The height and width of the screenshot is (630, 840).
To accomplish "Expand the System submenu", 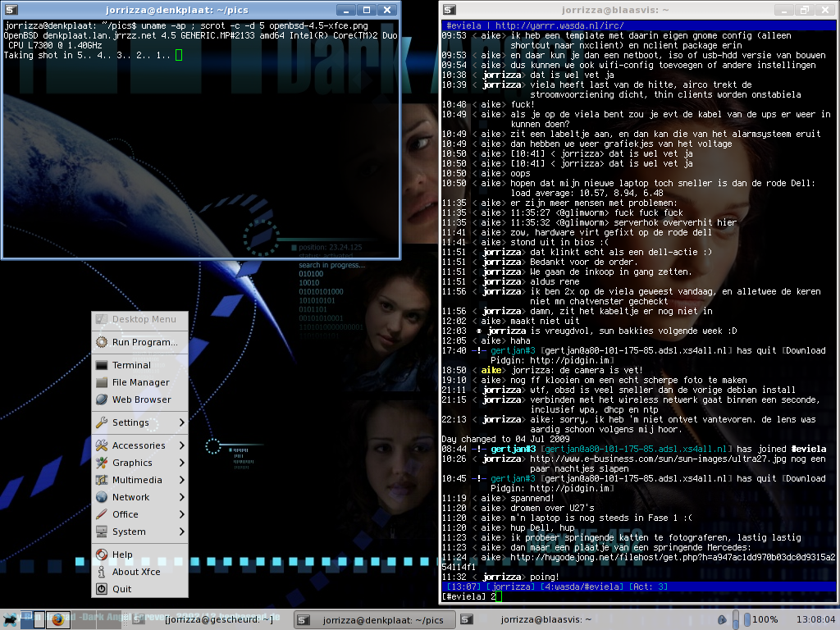I will pyautogui.click(x=139, y=532).
